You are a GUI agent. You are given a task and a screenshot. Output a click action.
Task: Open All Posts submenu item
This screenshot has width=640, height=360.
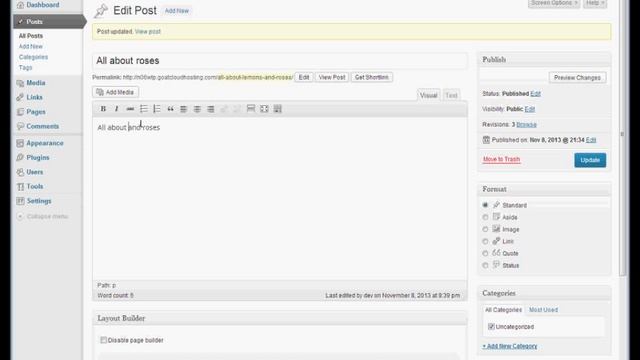(31, 36)
